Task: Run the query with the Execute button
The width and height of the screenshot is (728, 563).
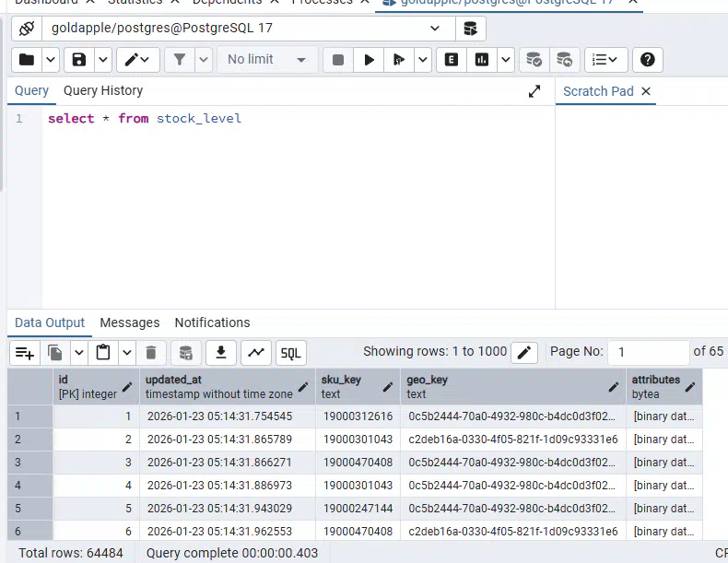Action: coord(369,60)
